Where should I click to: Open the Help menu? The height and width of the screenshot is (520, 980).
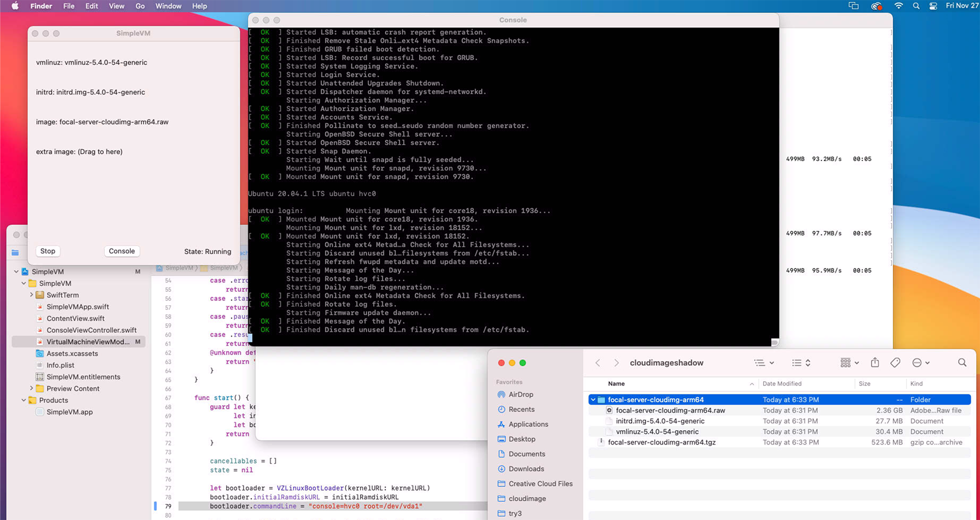click(199, 6)
